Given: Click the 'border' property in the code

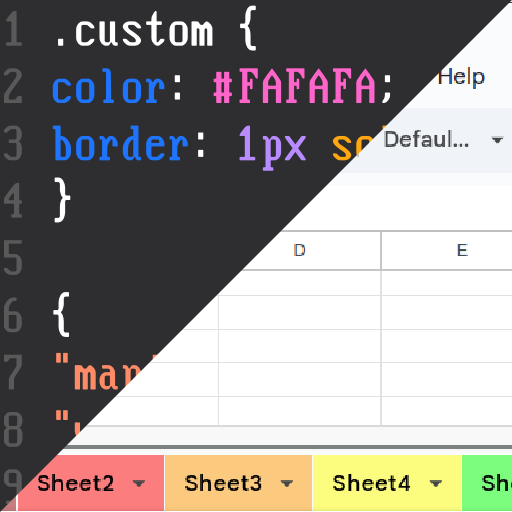Looking at the screenshot, I should (121, 143).
